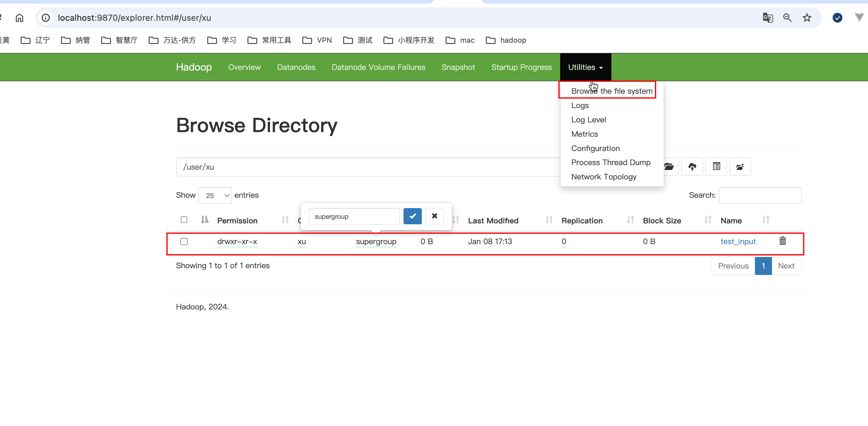This screenshot has height=426, width=868.
Task: Expand the Utilities dropdown menu
Action: 585,67
